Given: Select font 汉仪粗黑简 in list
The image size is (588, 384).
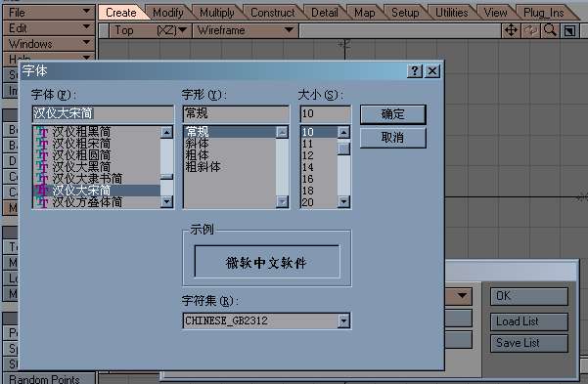Looking at the screenshot, I should (97, 132).
